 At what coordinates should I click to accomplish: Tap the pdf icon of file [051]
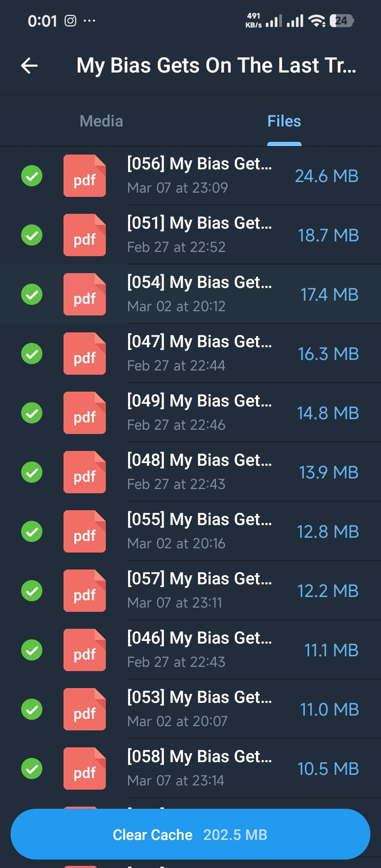click(85, 235)
